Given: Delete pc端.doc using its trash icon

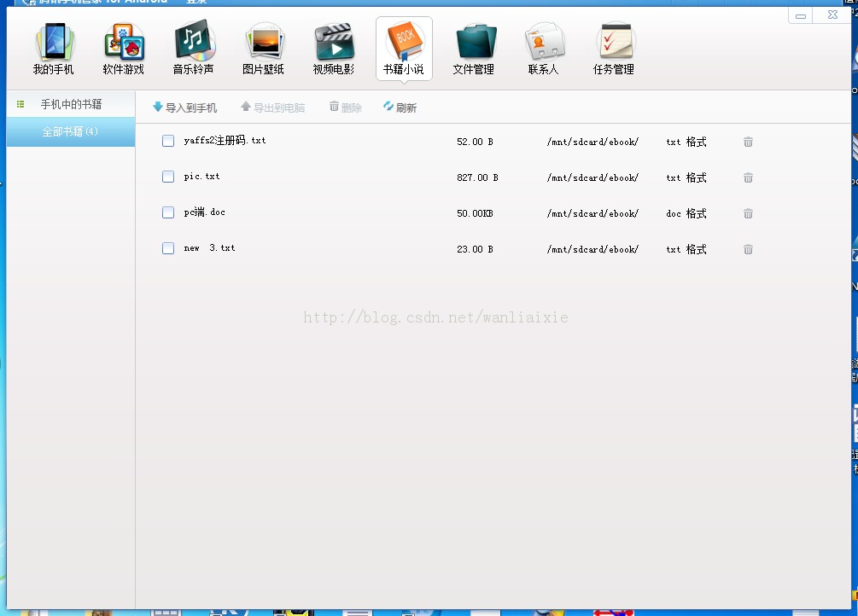Looking at the screenshot, I should [748, 213].
